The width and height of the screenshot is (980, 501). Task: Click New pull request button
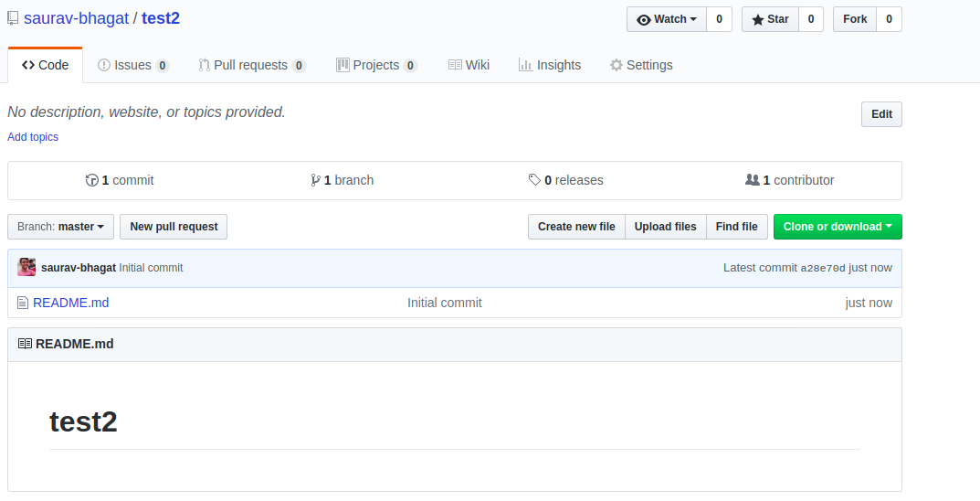coord(174,227)
